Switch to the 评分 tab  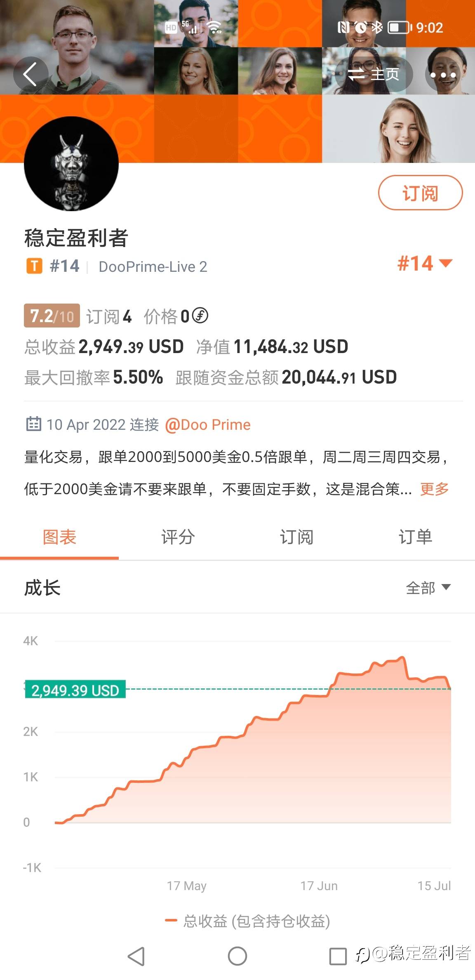tap(178, 537)
